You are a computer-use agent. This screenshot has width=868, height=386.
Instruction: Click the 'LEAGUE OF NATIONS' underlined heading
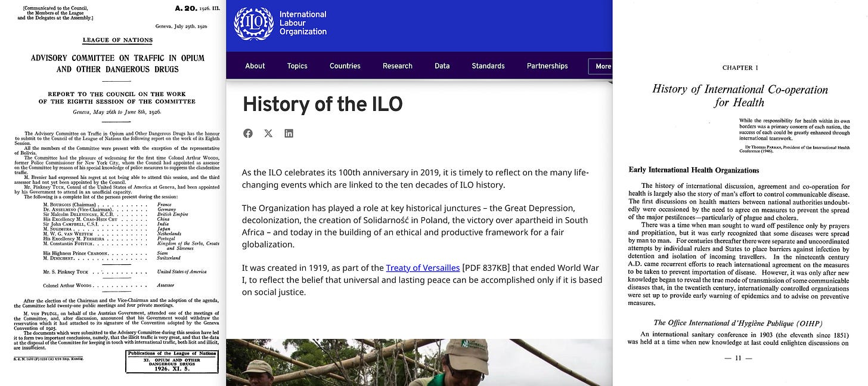coord(117,41)
